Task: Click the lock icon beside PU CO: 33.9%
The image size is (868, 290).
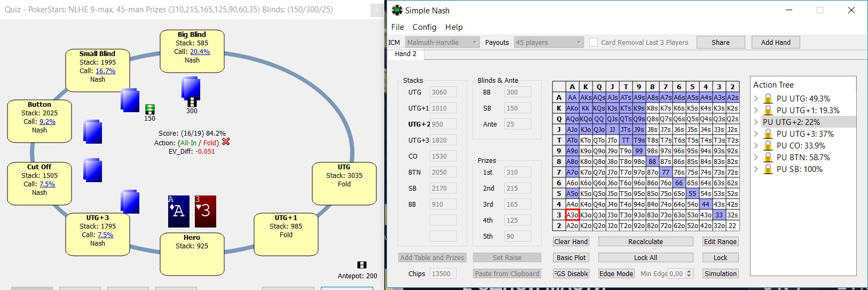Action: [768, 145]
